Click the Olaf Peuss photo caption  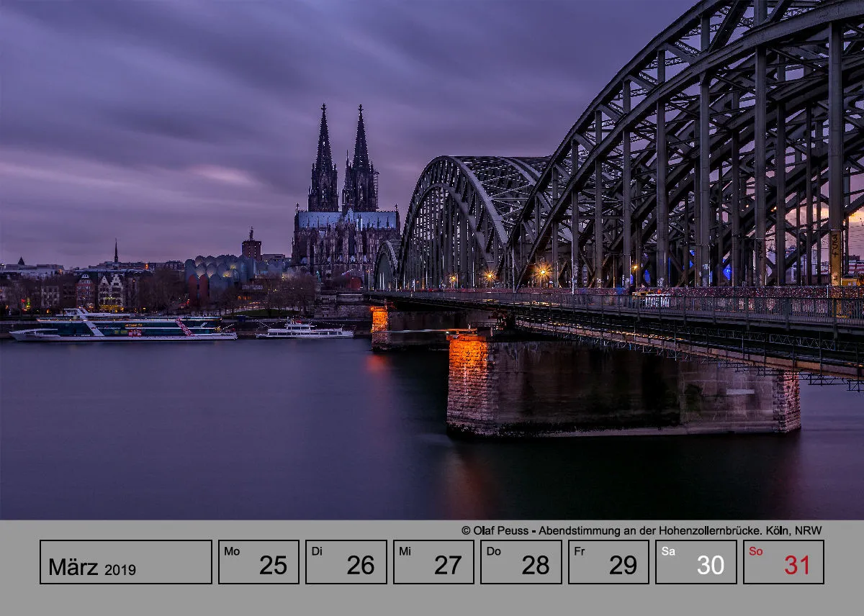(x=642, y=530)
